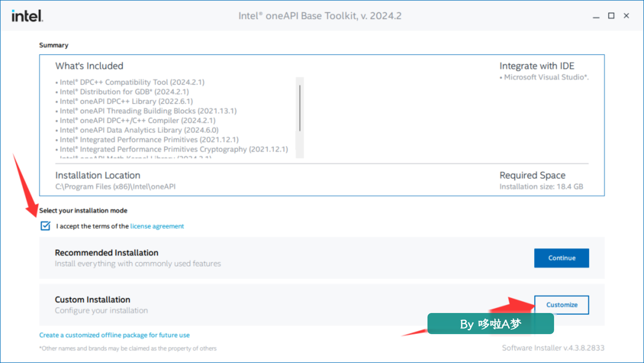Click the Intel oneAPI Base Toolkit window title
644x363 pixels.
coord(320,16)
